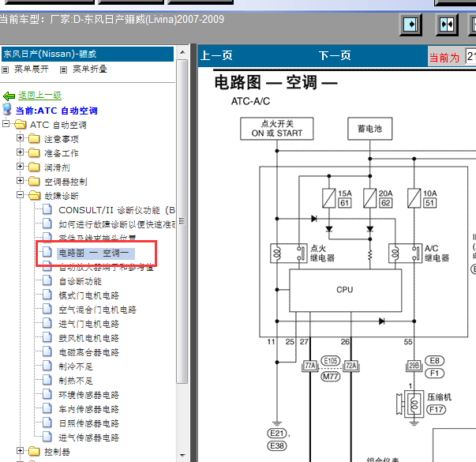Click the 菜单折叠 list icon

[63, 70]
